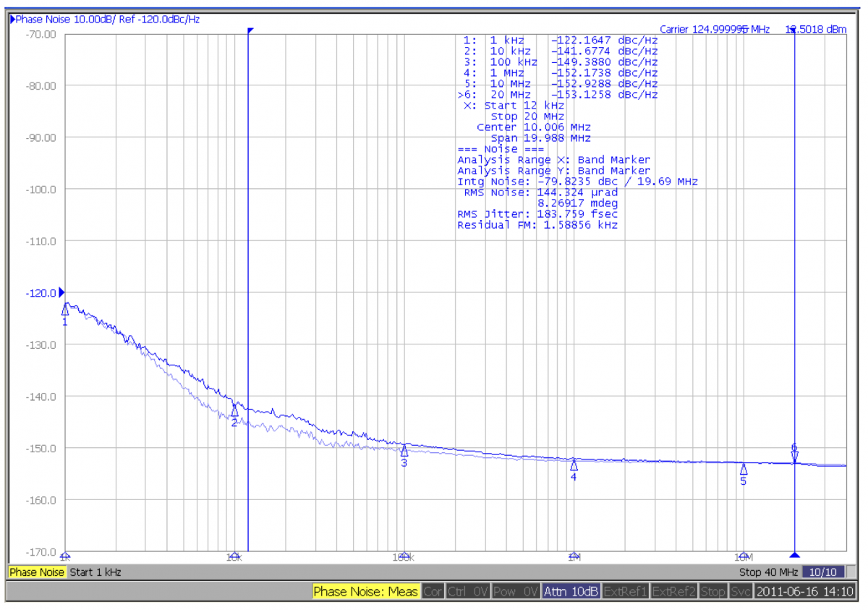Screen dimensions: 868x610
Task: Click marker 4 triangle at 1 MHz
Action: click(x=574, y=465)
